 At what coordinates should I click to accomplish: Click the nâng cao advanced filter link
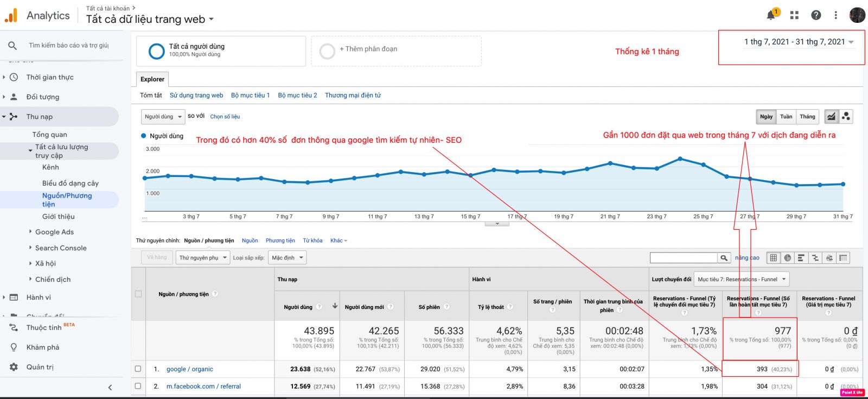coord(747,258)
